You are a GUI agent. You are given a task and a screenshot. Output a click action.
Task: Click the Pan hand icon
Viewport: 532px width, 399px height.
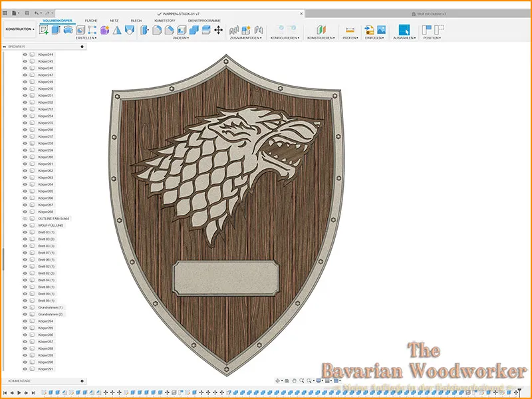[x=294, y=380]
